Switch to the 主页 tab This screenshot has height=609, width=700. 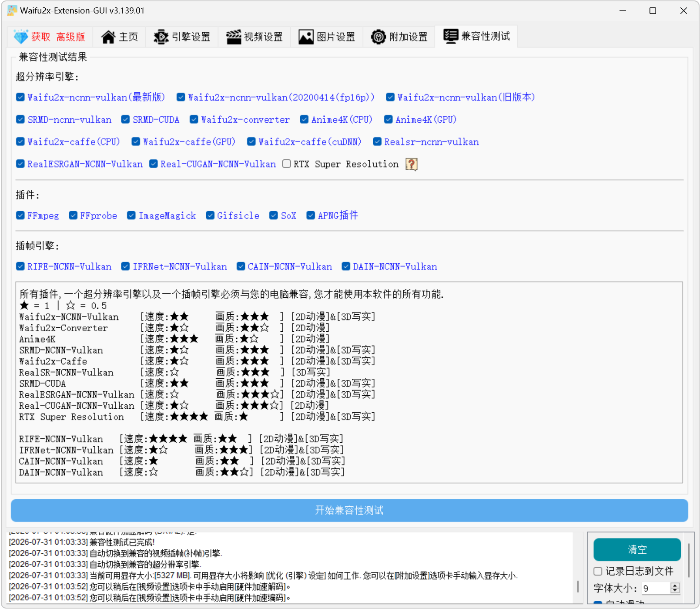click(x=119, y=37)
